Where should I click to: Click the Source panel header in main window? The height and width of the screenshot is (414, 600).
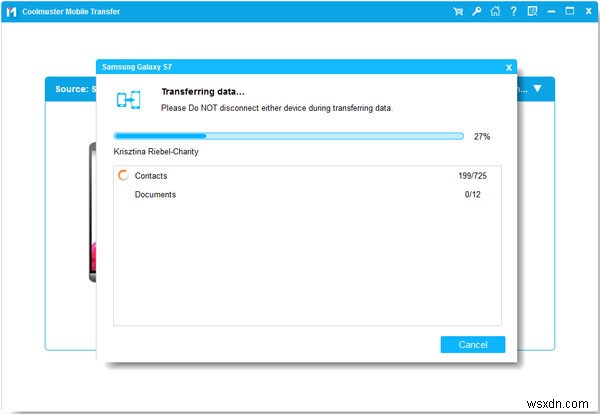point(71,89)
